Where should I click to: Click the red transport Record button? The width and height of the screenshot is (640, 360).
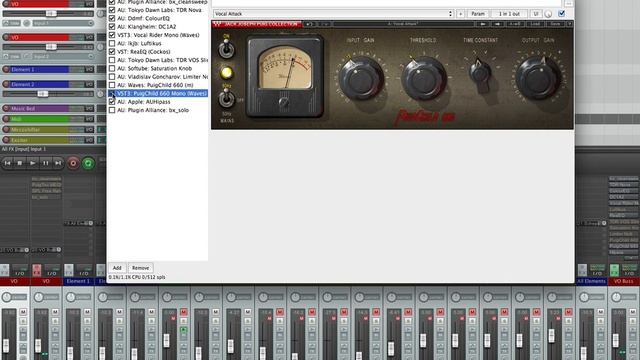click(73, 163)
